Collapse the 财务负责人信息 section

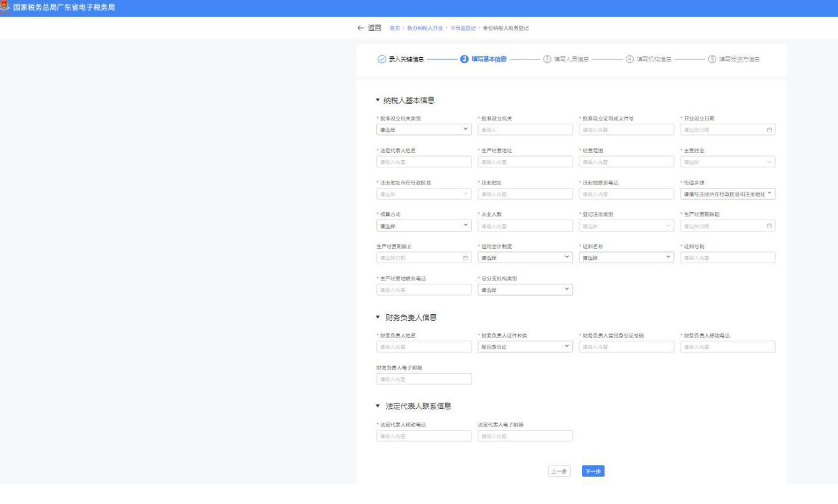[378, 317]
